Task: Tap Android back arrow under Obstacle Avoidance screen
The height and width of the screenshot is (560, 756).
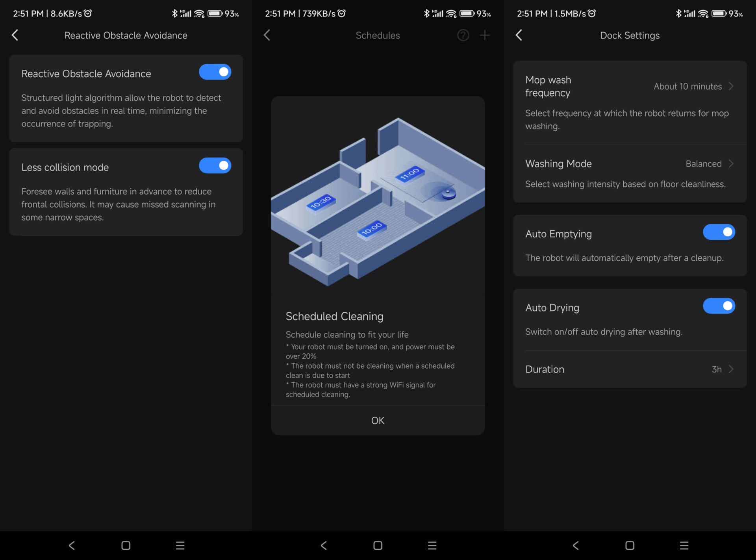Action: tap(72, 545)
